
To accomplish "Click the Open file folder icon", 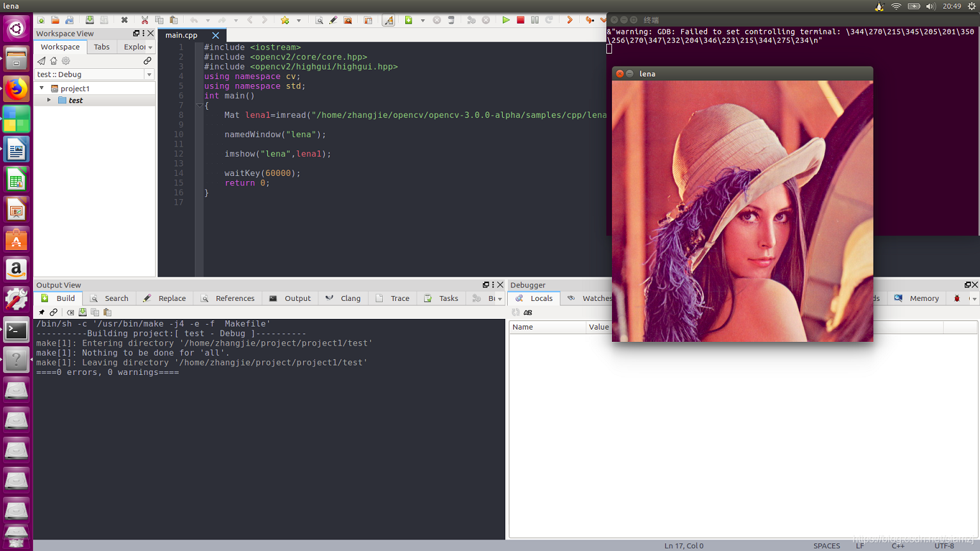I will click(x=56, y=20).
